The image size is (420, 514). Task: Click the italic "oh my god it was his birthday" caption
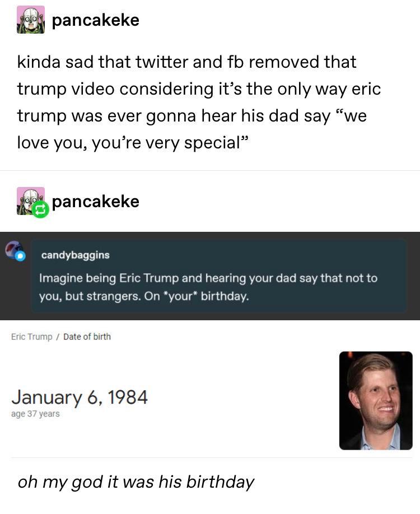pyautogui.click(x=136, y=482)
